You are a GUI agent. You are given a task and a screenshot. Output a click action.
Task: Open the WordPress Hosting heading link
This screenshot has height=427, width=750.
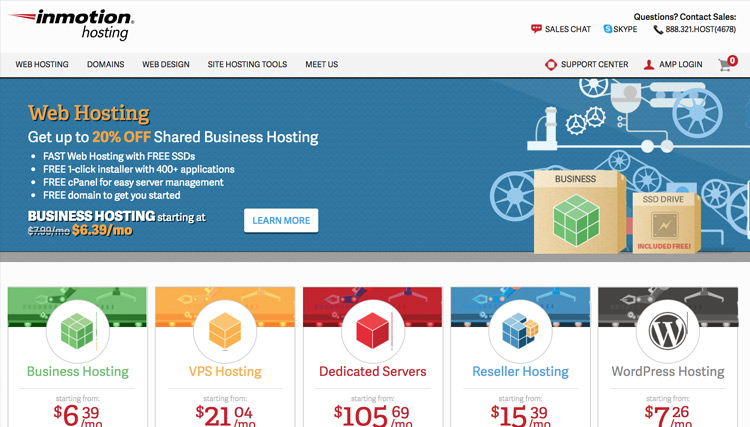click(668, 372)
